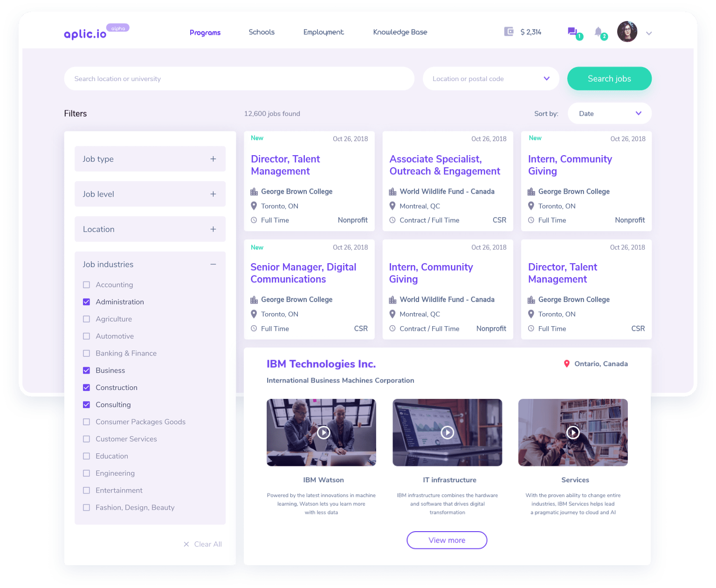Uncheck the Administration checkbox
The image size is (716, 588).
coord(86,302)
